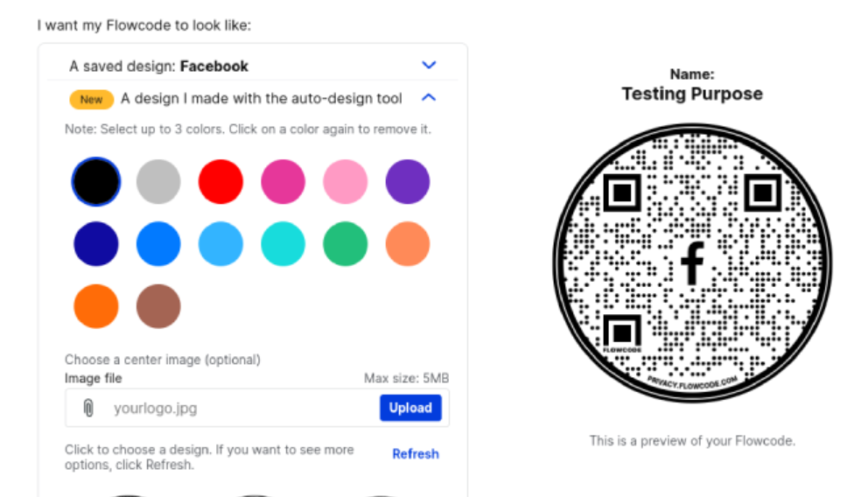868x497 pixels.
Task: Pick the brown color swatch
Action: coord(158,306)
